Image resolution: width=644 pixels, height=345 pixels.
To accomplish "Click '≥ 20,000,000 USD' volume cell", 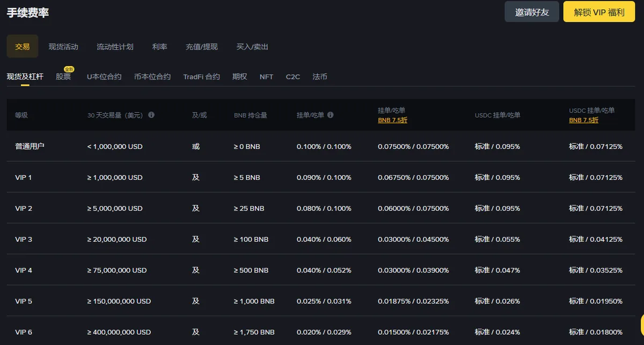I will coord(117,239).
